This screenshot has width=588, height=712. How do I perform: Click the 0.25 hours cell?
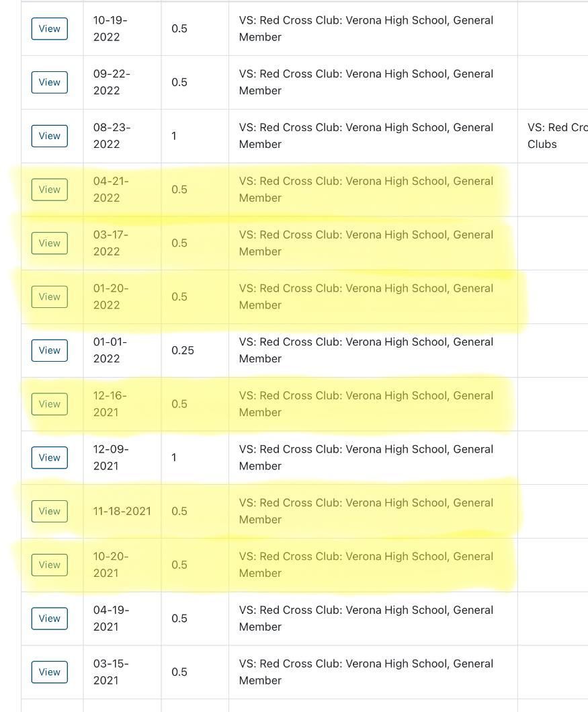[x=183, y=350]
